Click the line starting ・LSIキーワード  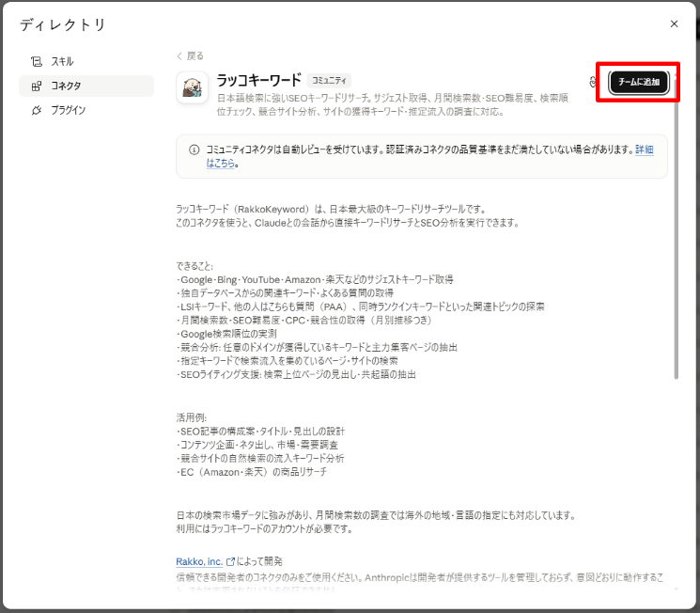[360, 306]
